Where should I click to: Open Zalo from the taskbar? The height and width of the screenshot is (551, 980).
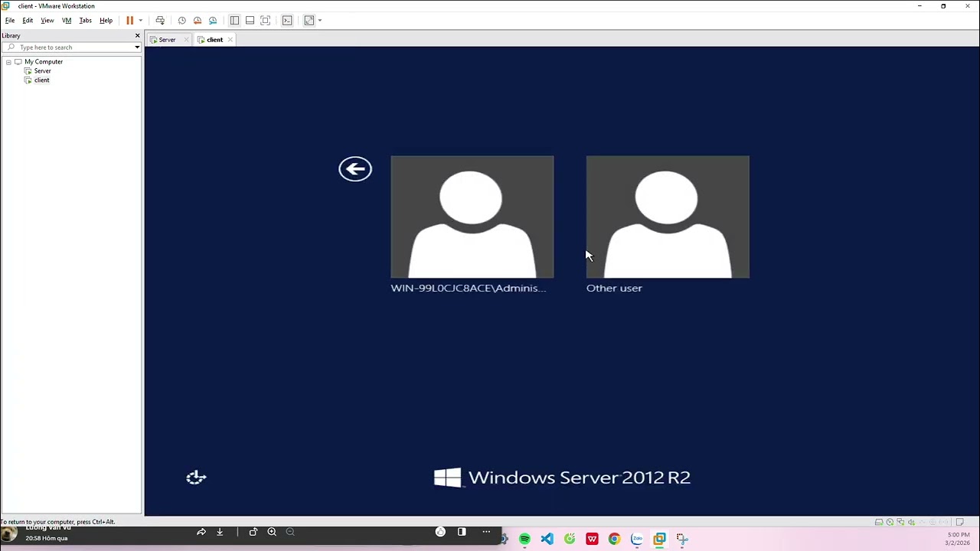637,540
